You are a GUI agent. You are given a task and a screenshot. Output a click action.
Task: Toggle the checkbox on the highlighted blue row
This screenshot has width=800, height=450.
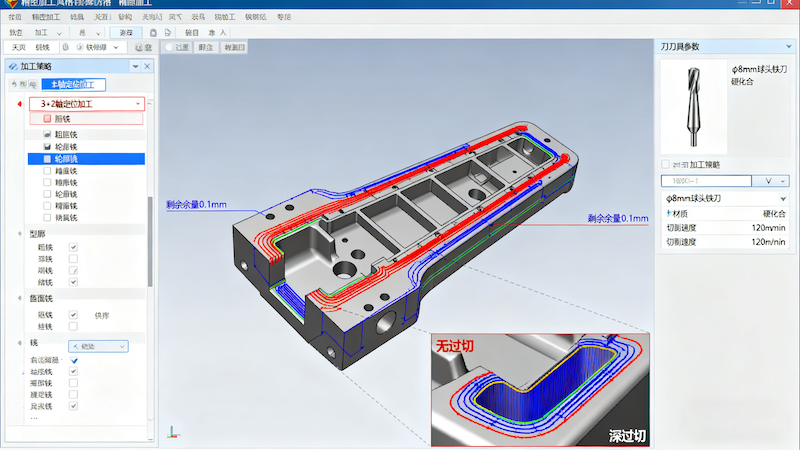(47, 159)
